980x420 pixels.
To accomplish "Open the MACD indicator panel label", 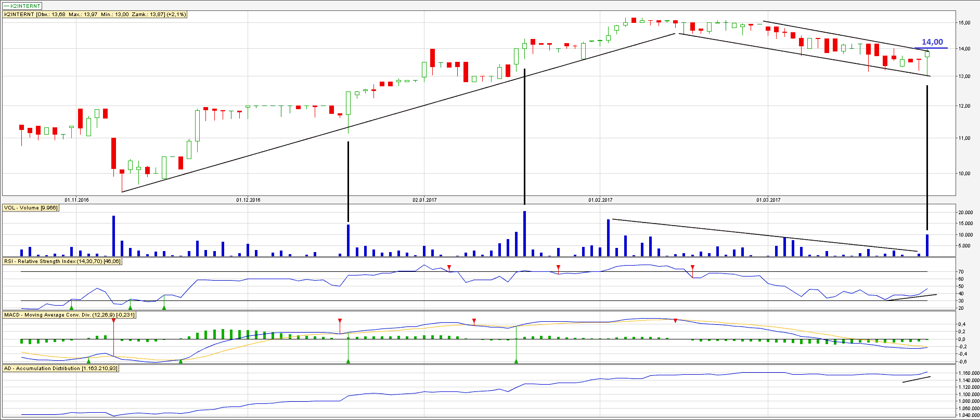I will click(x=69, y=315).
